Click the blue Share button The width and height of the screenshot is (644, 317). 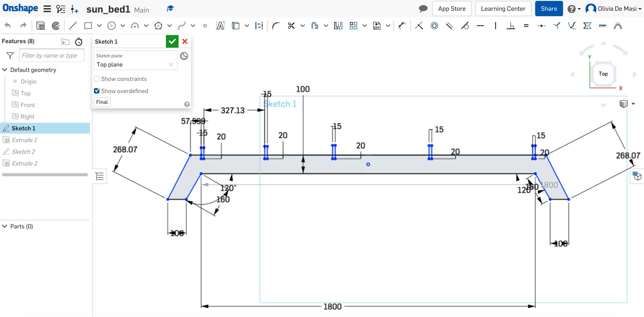(x=549, y=9)
